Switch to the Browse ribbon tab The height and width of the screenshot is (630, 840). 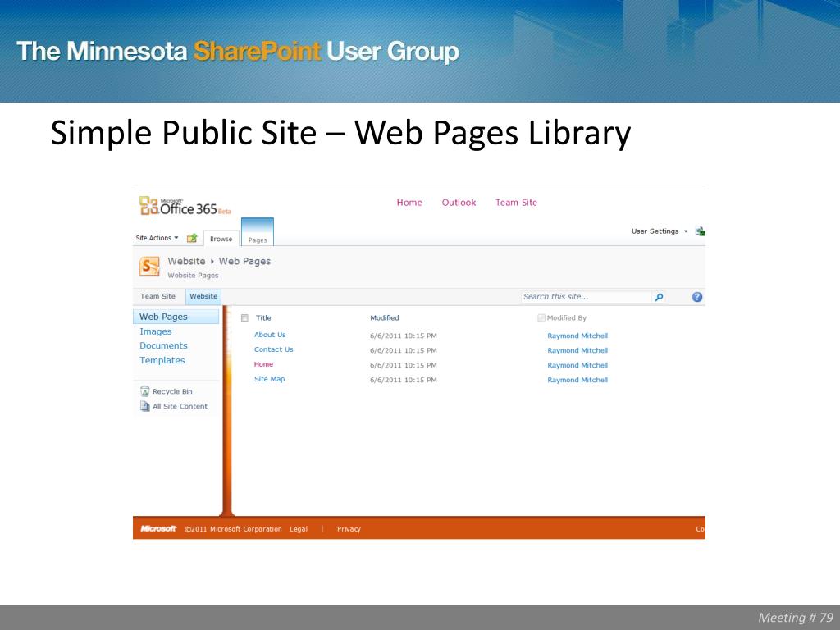221,239
